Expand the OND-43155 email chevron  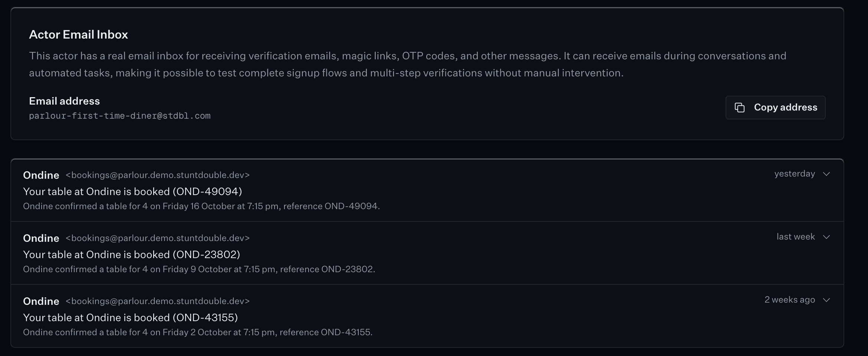[826, 300]
